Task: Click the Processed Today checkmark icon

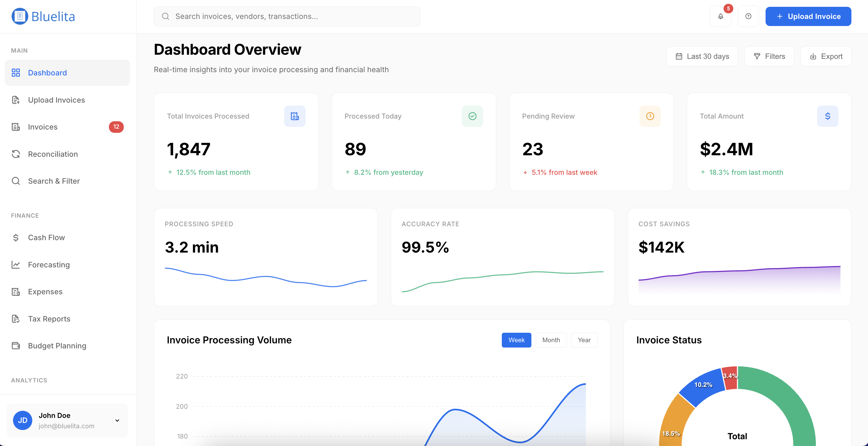Action: pyautogui.click(x=472, y=116)
